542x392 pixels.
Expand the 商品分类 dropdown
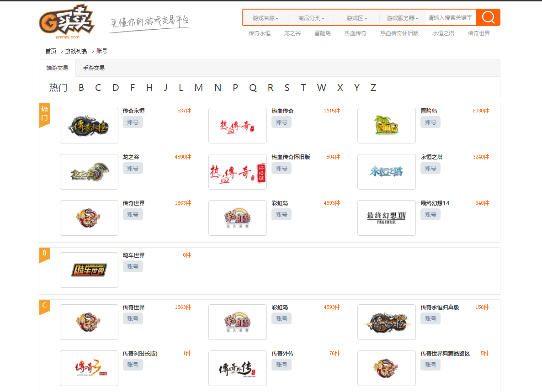[311, 18]
